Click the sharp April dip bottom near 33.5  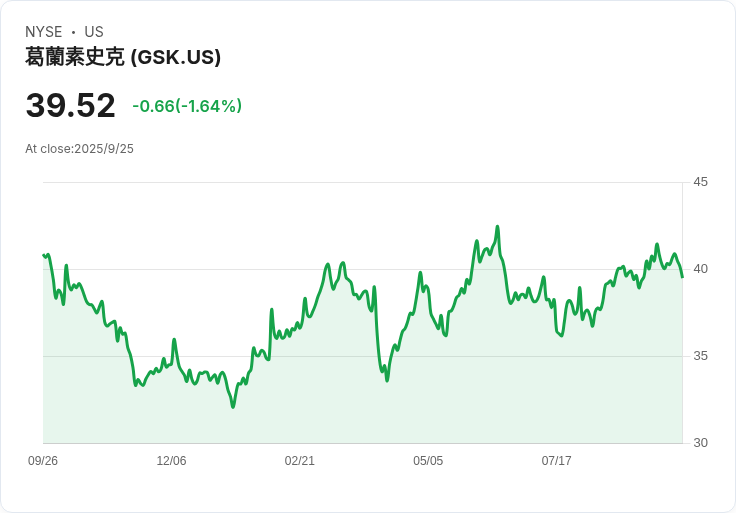click(x=387, y=380)
